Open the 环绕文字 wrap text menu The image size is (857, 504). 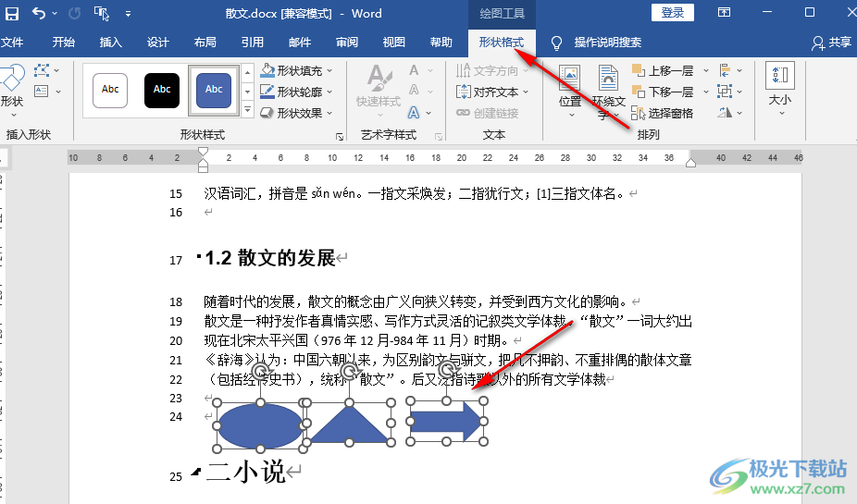(x=608, y=92)
